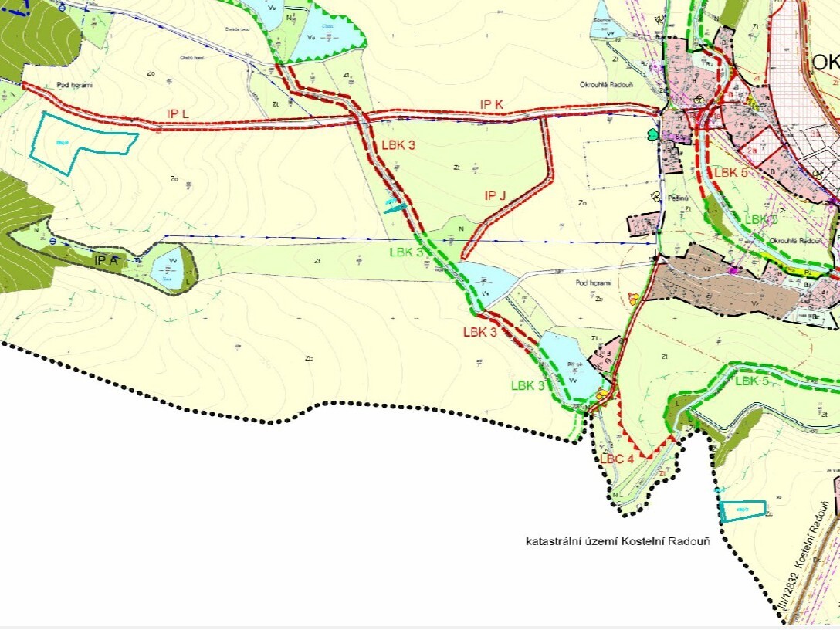Screen dimensions: 840x630
Task: Click the red LBK 5 label
Action: (730, 172)
